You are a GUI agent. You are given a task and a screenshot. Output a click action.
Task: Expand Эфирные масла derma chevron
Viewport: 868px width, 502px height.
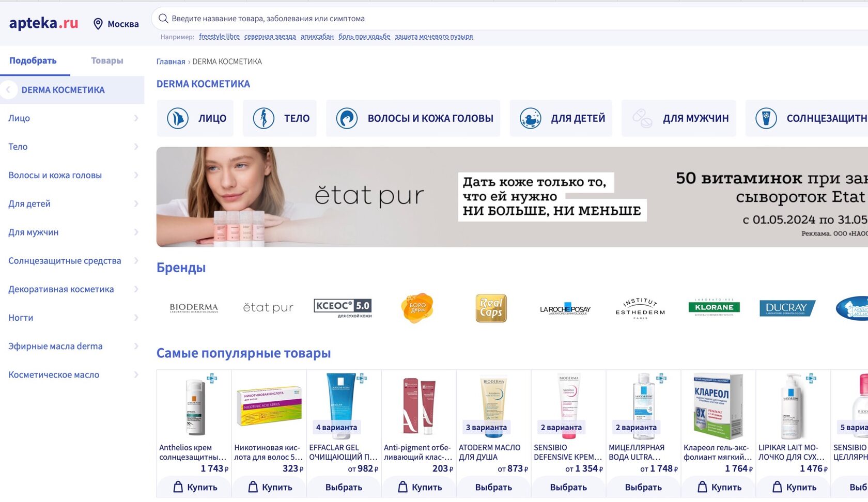(136, 346)
